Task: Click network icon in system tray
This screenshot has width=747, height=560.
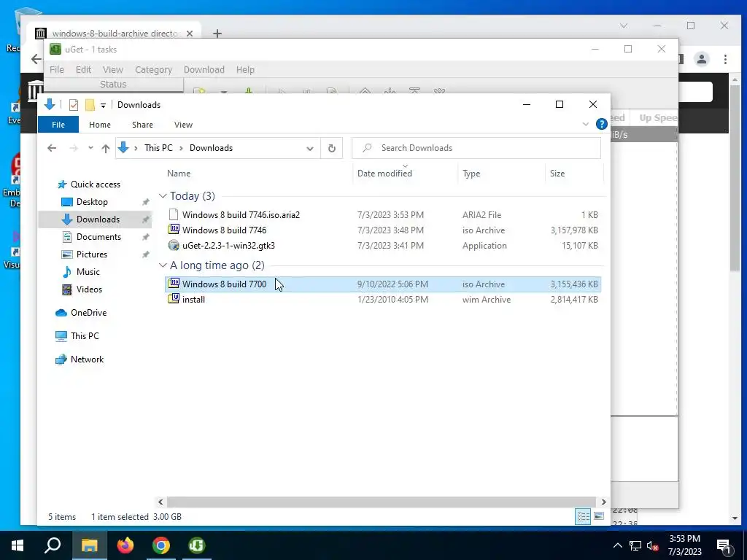Action: point(635,545)
